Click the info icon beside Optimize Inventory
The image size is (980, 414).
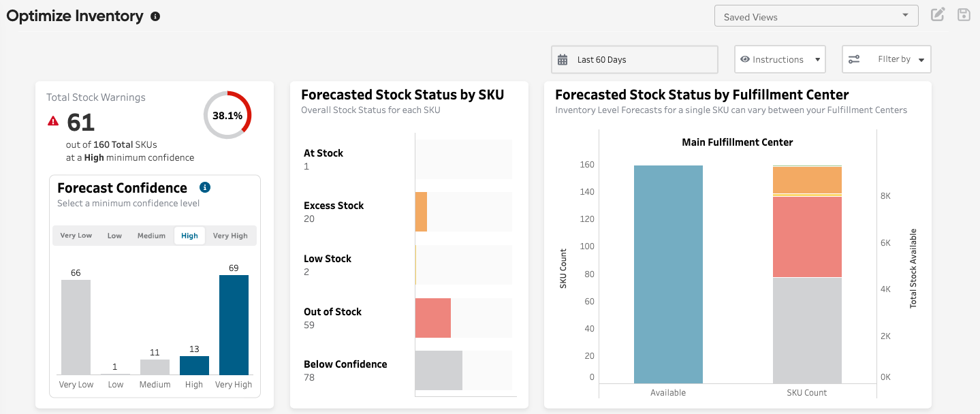click(x=155, y=16)
